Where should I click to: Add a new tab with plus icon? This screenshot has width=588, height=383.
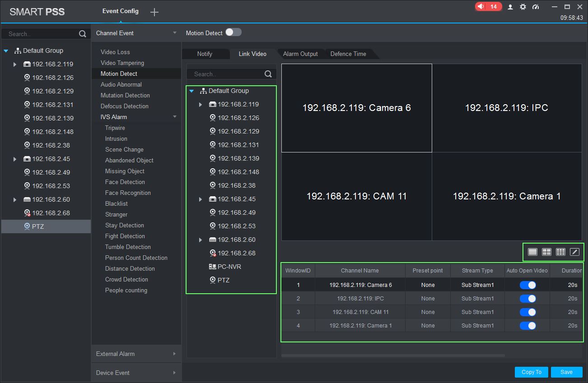click(154, 12)
